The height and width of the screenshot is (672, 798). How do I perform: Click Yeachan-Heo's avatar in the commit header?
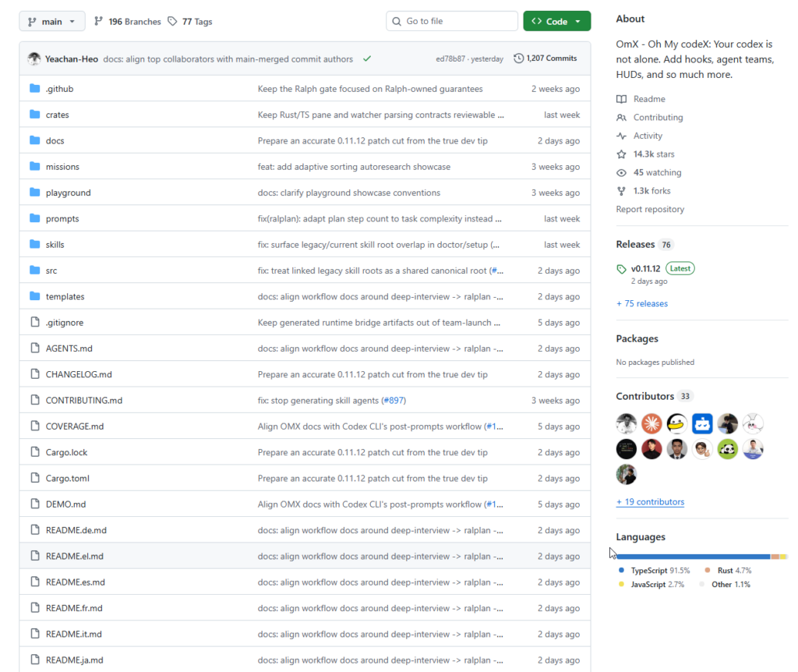point(34,59)
